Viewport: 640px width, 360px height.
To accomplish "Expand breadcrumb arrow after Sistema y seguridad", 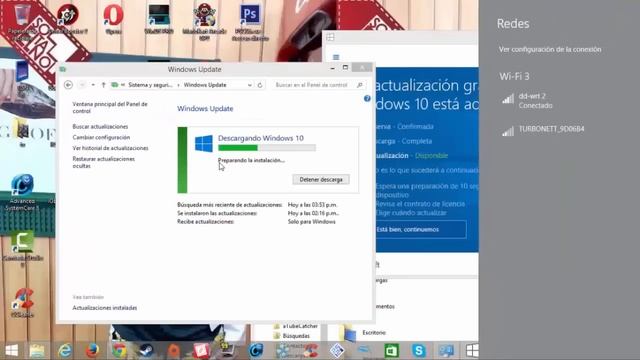I will point(178,85).
